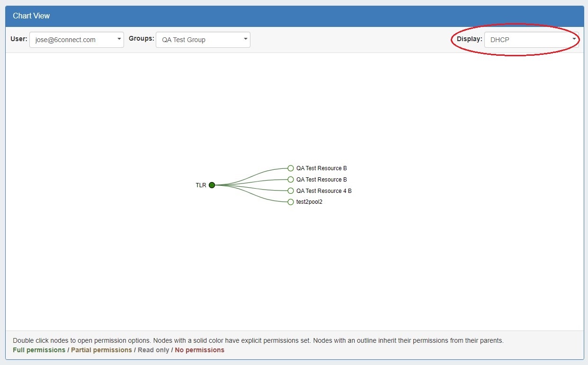Click the QA Test Resource 4 B label
Viewport: 588px width, 365px height.
pyautogui.click(x=324, y=191)
